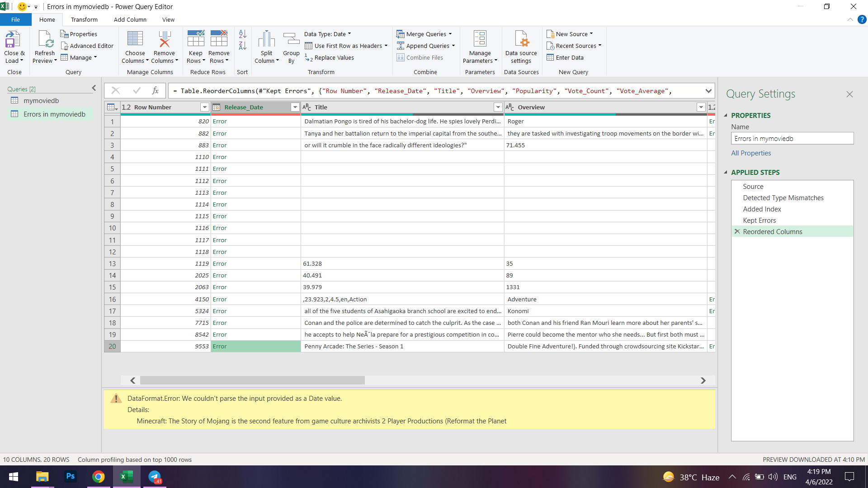Delete the Reordered Columns step
The height and width of the screenshot is (488, 868).
pos(737,231)
